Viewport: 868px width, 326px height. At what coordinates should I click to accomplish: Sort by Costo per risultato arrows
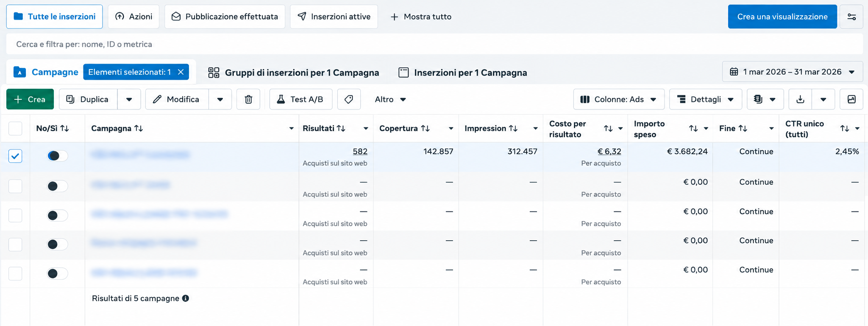click(608, 129)
